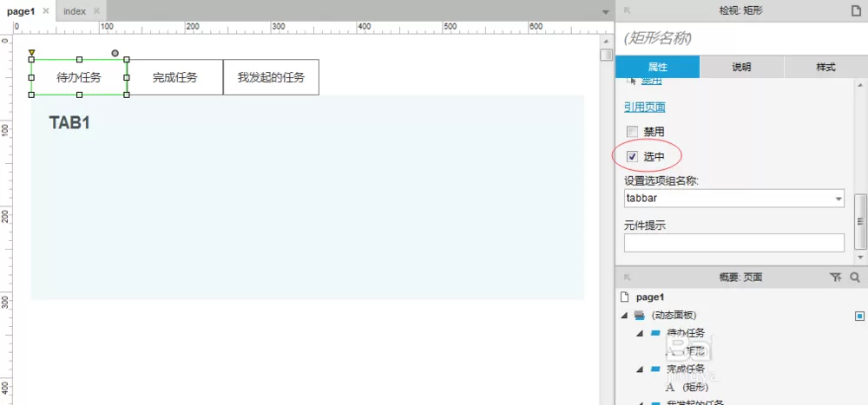Toggle dynamic panel view-in-editor blue square
868x405 pixels.
(859, 316)
